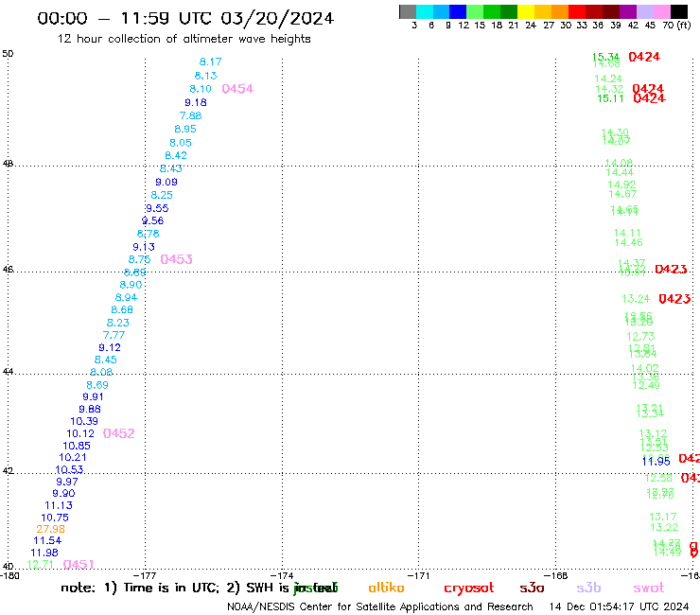700x615 pixels.
Task: Click the '12 hour collection of altimeter wave heights' subtitle
Action: coord(184,39)
